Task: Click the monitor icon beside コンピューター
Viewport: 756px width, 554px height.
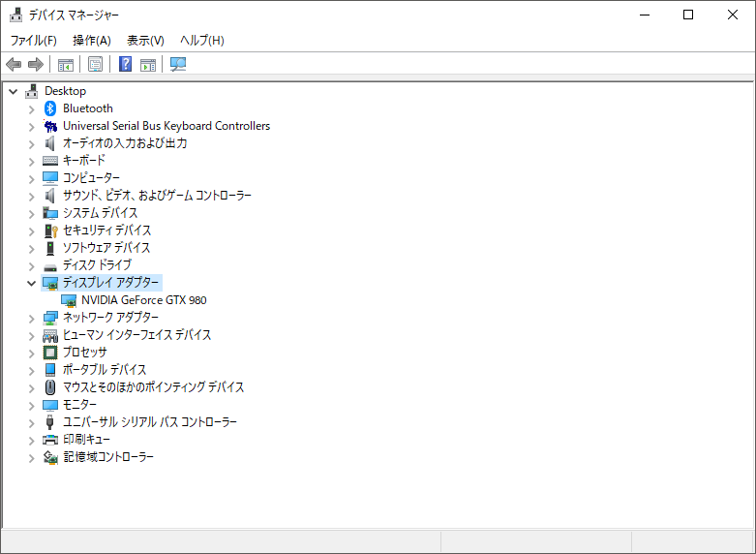Action: 50,178
